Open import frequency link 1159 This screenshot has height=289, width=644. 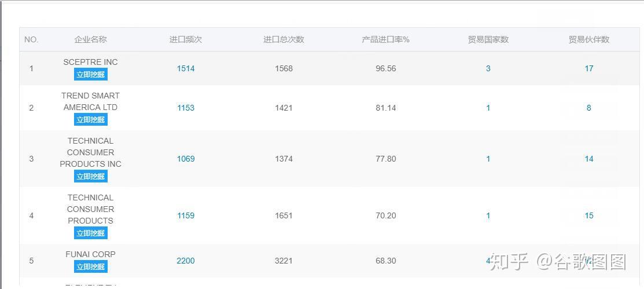186,215
